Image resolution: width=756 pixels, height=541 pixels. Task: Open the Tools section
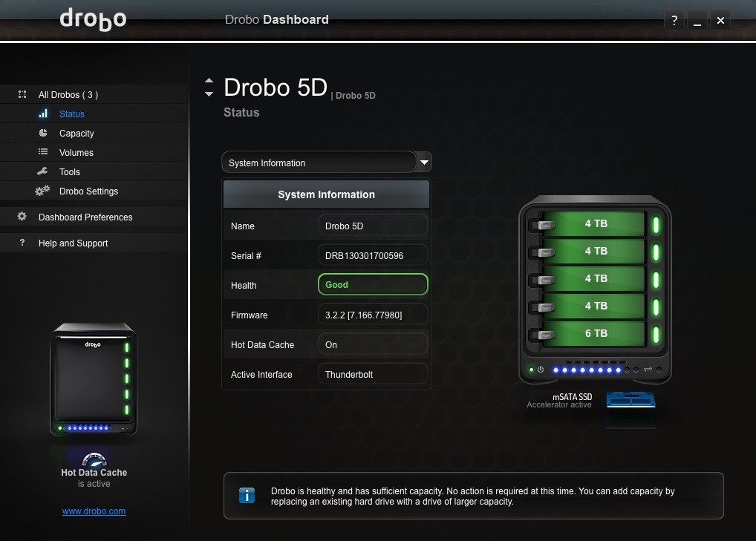[x=94, y=171]
